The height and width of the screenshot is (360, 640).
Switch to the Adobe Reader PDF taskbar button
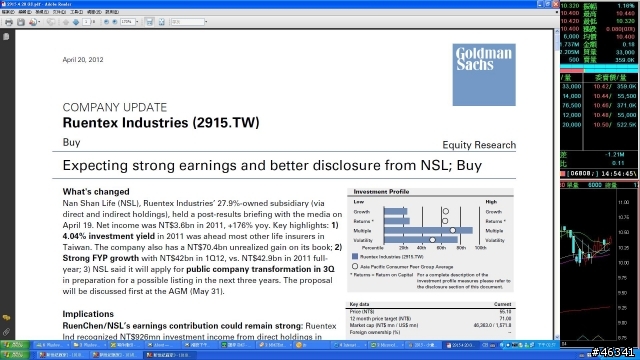click(x=460, y=345)
